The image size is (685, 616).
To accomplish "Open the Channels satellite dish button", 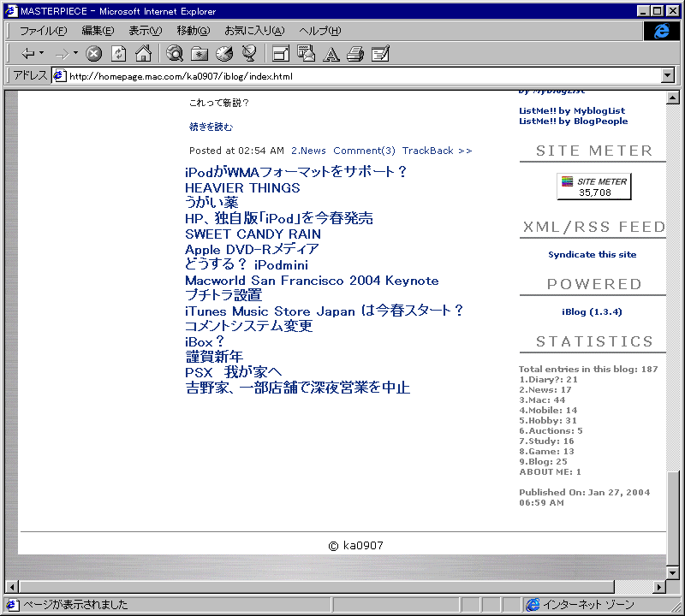I will point(249,54).
